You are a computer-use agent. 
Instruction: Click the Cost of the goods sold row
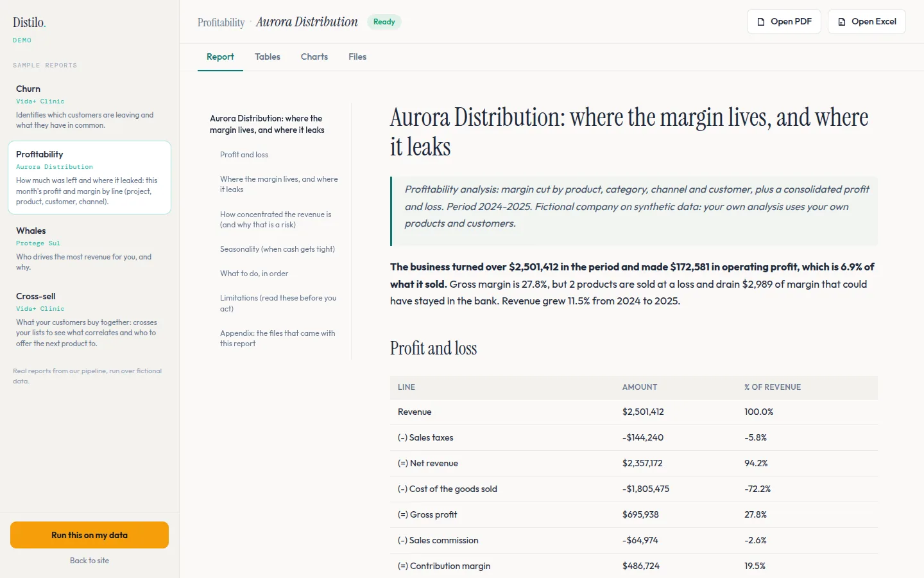point(634,489)
